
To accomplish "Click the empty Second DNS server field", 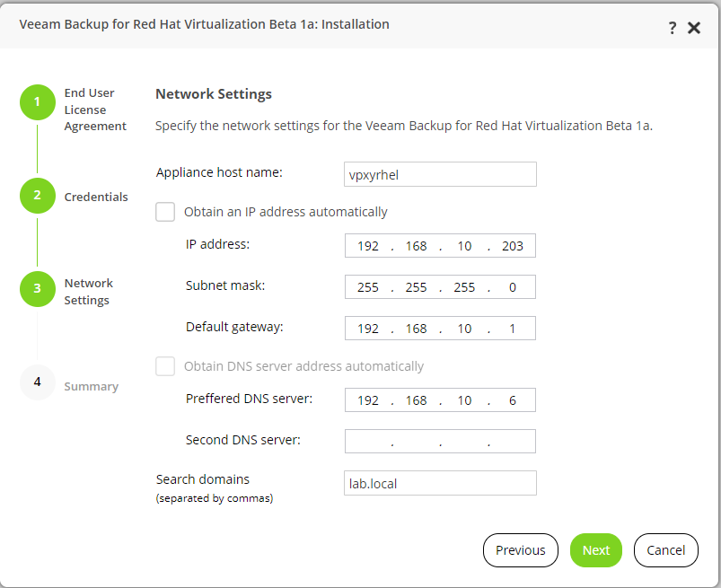I will point(440,442).
